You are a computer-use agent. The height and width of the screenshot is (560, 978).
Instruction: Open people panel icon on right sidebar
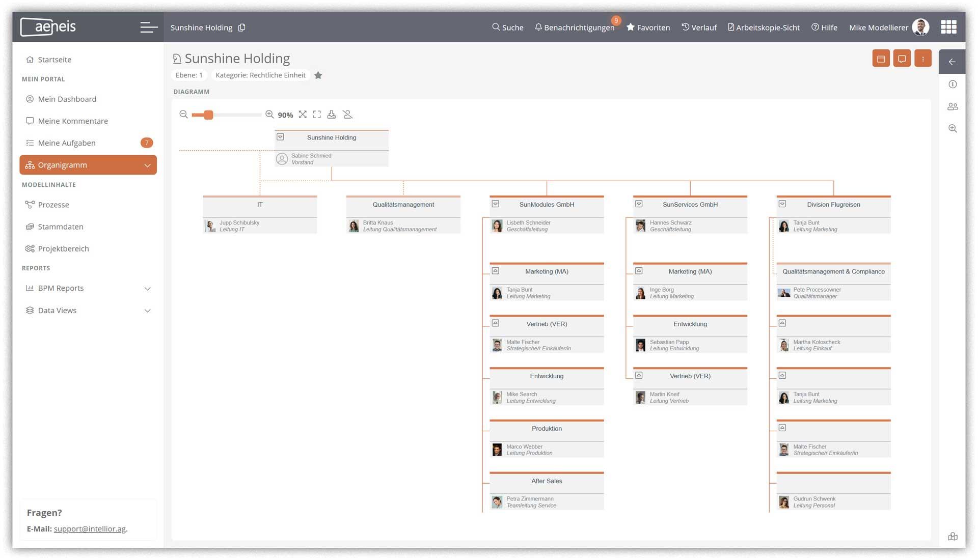(x=953, y=106)
